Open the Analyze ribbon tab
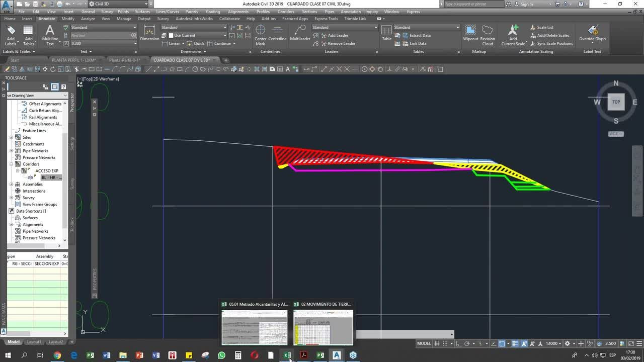Screen dimensions: 644x362 click(x=88, y=19)
